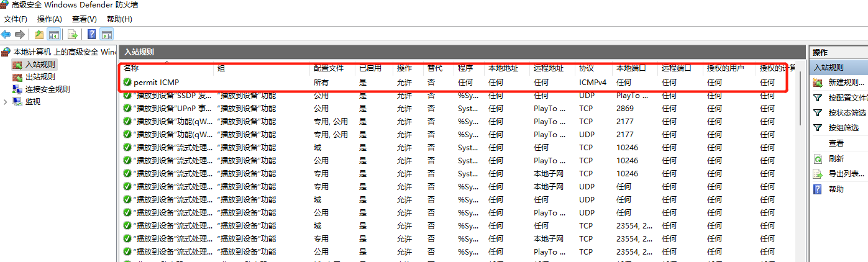The width and height of the screenshot is (868, 262).
Task: Open the 操作(A) menu
Action: tap(50, 19)
